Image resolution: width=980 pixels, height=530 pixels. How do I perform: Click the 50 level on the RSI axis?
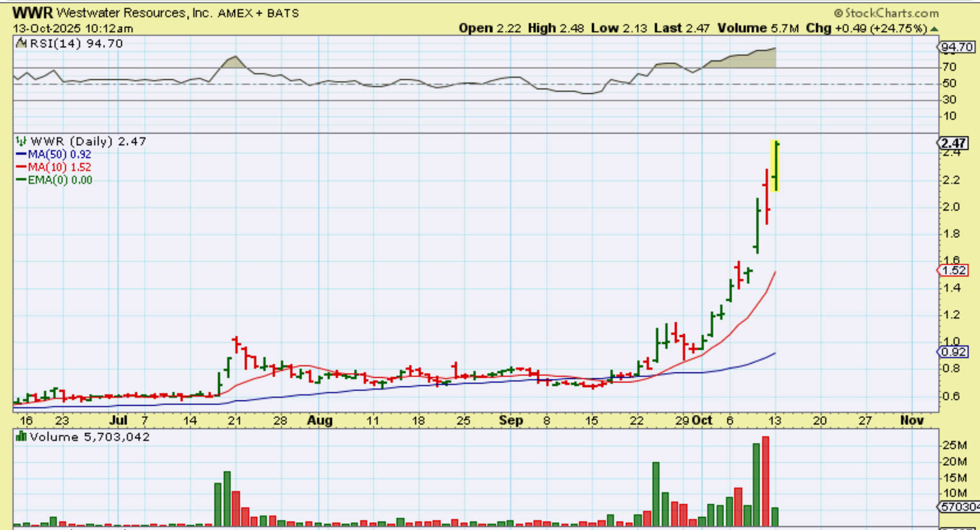tap(949, 83)
